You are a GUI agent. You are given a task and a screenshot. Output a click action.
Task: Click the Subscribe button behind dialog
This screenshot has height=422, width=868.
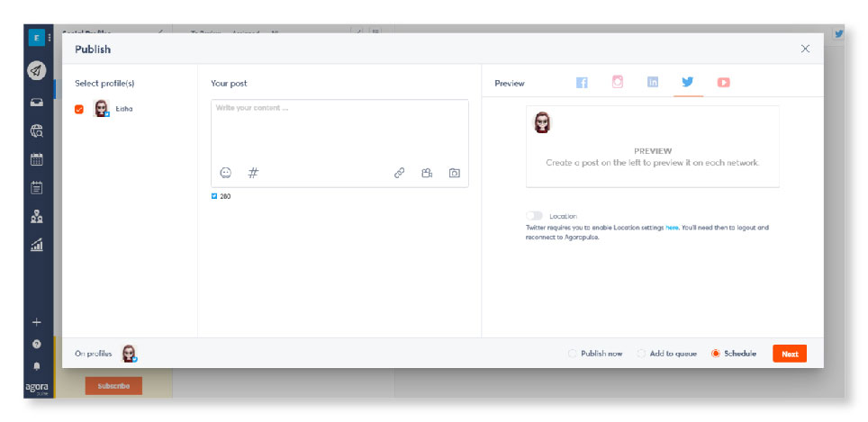(x=113, y=386)
